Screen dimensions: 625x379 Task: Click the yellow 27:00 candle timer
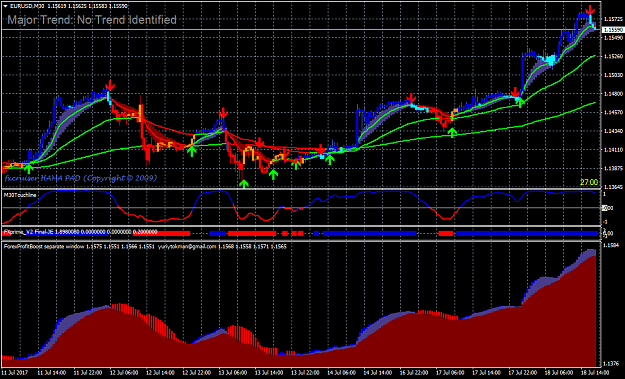(x=589, y=182)
